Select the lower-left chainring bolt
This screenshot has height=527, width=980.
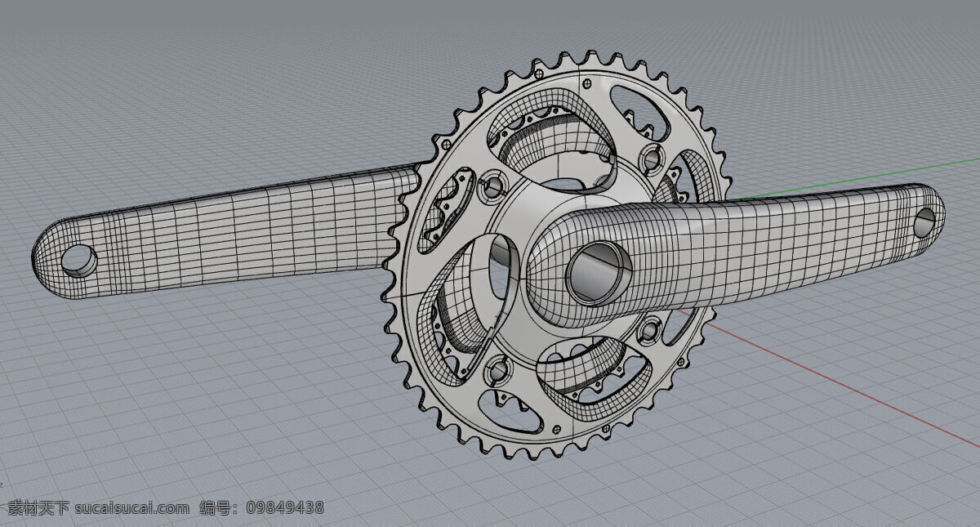coord(497,372)
